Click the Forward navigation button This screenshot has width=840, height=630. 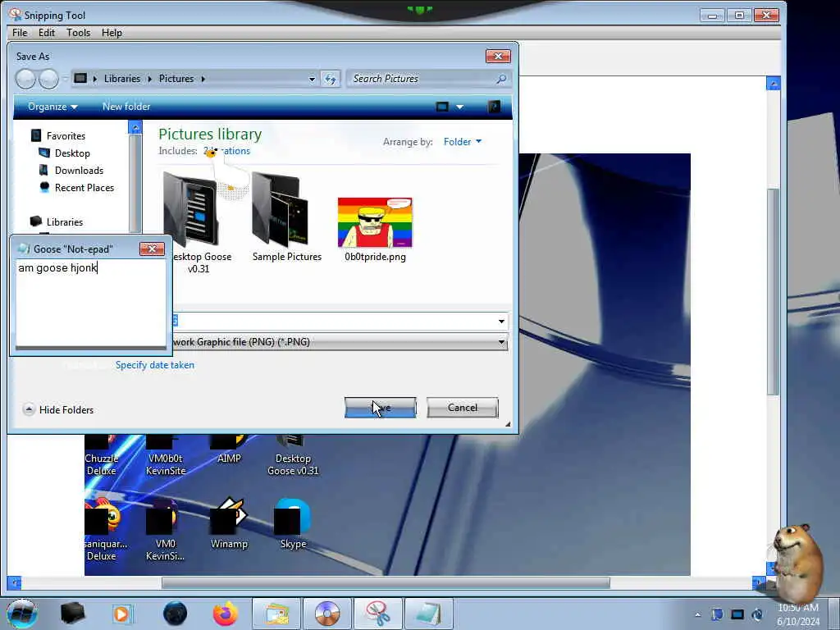click(x=48, y=80)
